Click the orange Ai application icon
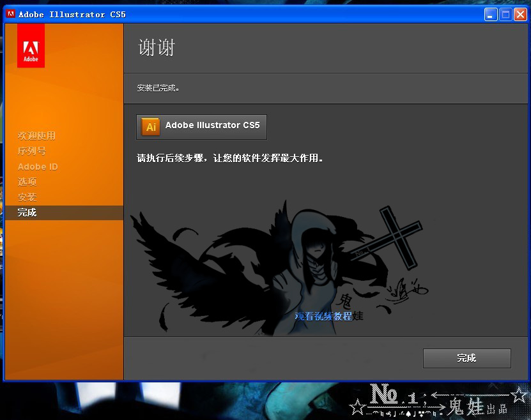 tap(151, 127)
